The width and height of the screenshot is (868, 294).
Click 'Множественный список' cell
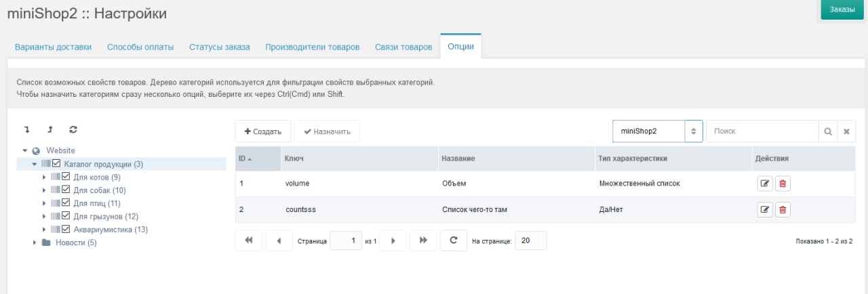[x=639, y=184]
